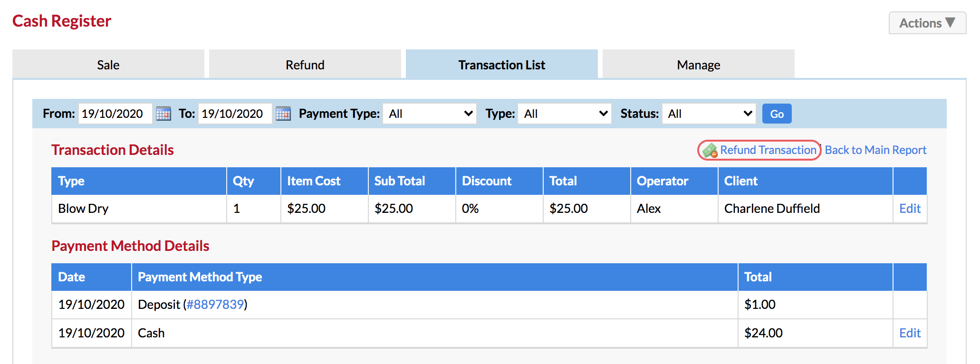Image resolution: width=980 pixels, height=364 pixels.
Task: Click the Blow Dry type cell
Action: (139, 209)
